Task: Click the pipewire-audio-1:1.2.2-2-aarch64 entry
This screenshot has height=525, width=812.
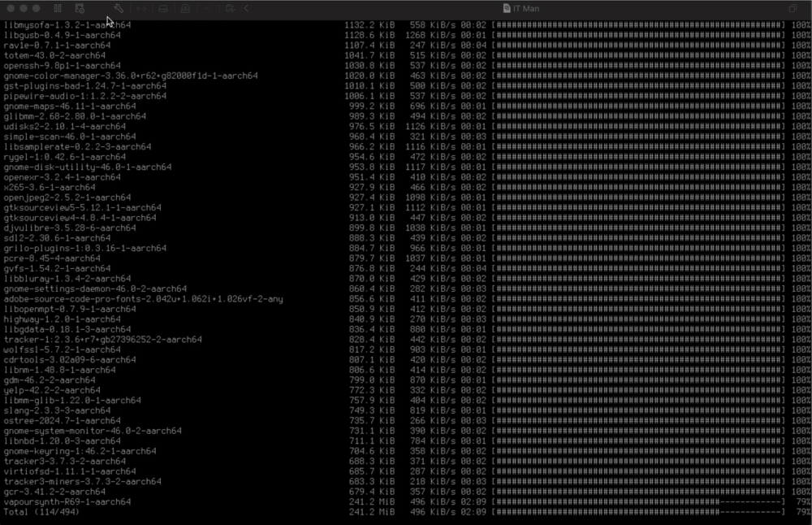Action: 85,96
